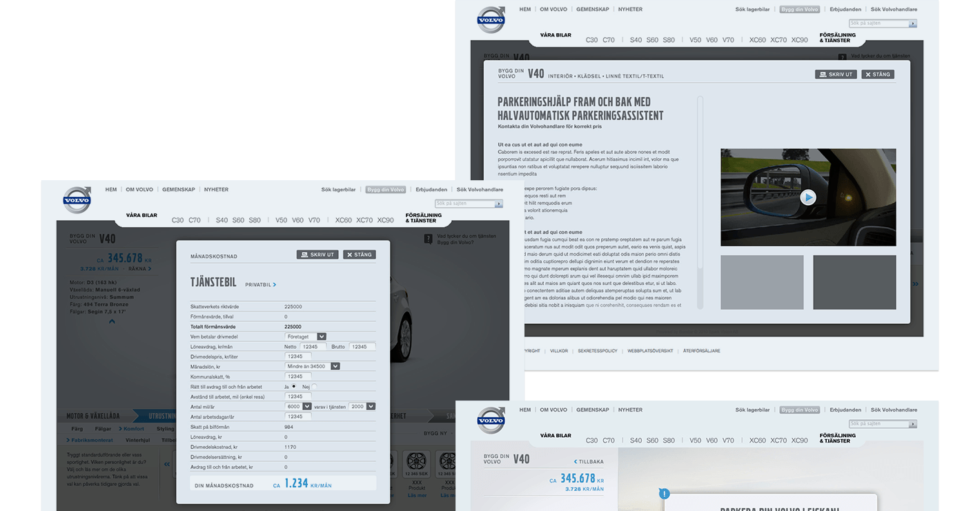
Task: Open the 'varav i tjänsten' 2000 dropdown
Action: 362,407
